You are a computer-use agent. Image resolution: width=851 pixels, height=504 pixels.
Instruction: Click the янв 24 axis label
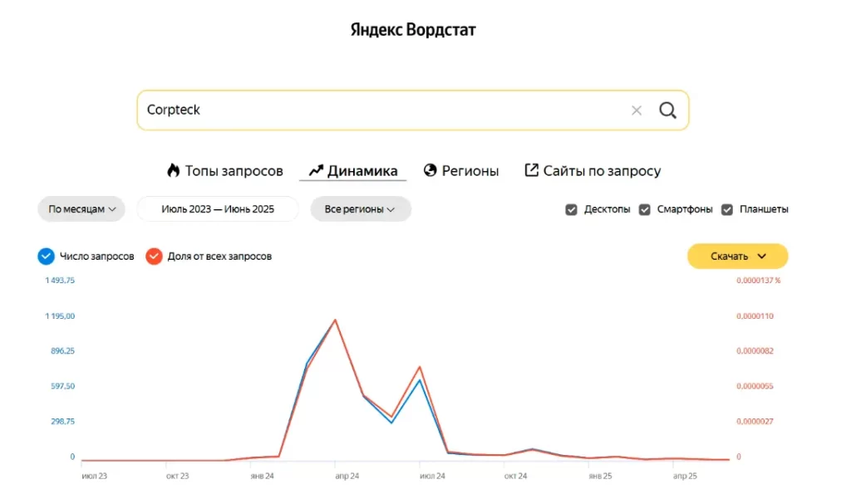point(262,476)
